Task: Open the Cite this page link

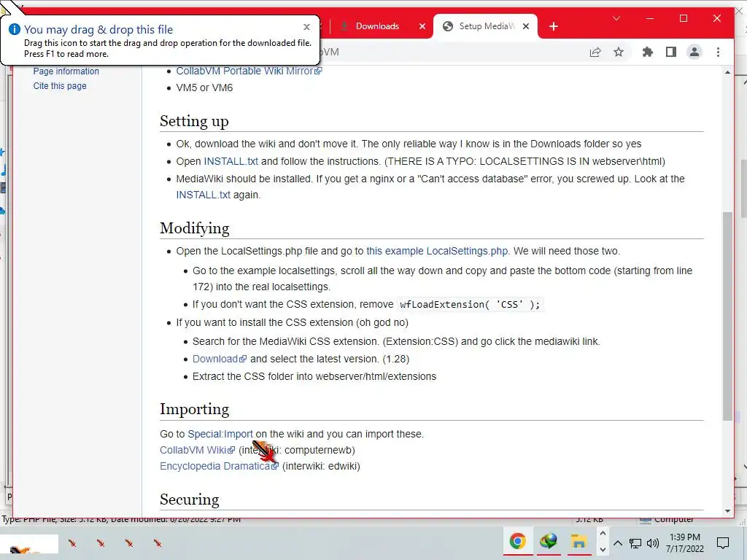Action: coord(60,86)
